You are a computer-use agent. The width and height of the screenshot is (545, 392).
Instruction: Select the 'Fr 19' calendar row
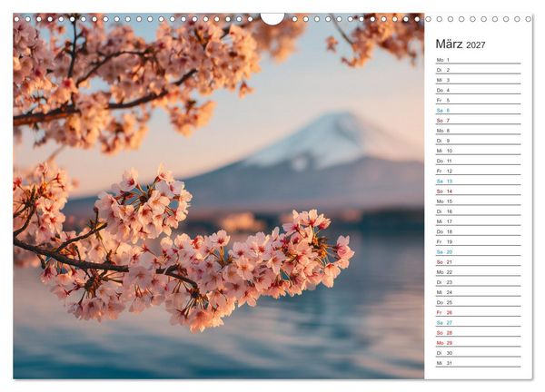pos(479,241)
